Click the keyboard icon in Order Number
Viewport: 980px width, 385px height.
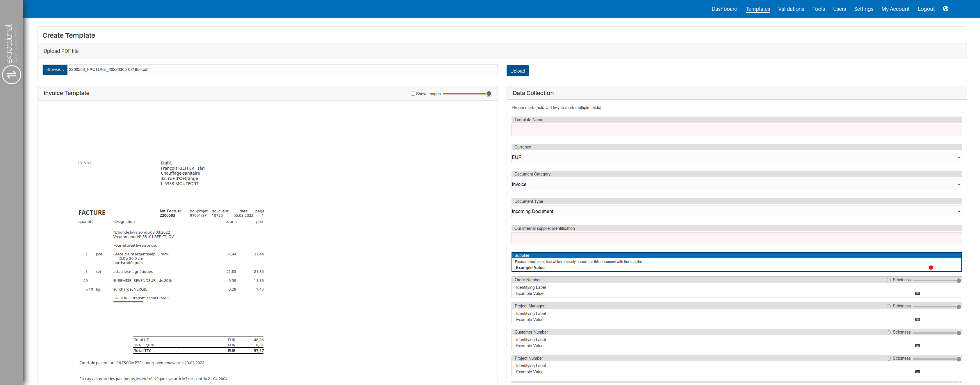point(917,293)
